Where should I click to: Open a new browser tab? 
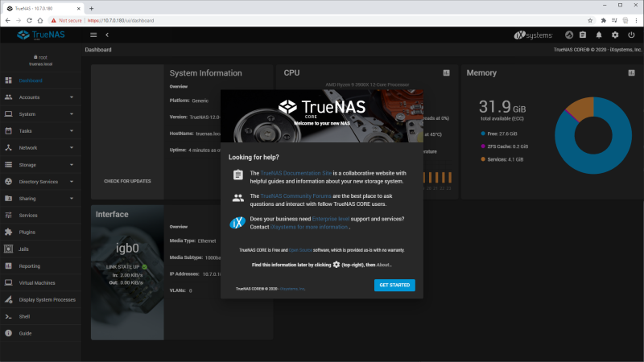point(91,8)
